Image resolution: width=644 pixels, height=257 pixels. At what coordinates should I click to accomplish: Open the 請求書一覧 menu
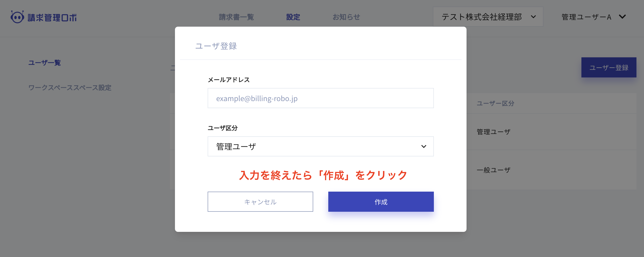tap(236, 17)
